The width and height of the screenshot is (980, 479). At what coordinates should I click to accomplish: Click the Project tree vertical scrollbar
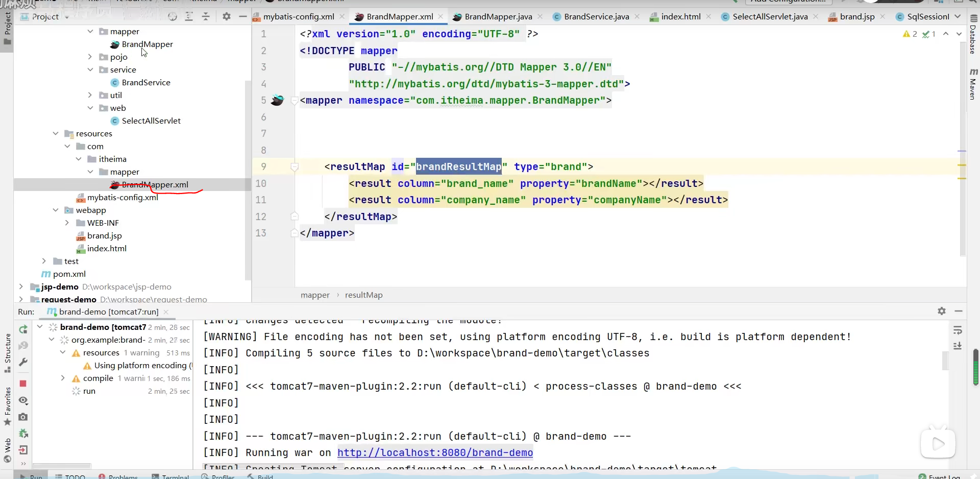(248, 180)
